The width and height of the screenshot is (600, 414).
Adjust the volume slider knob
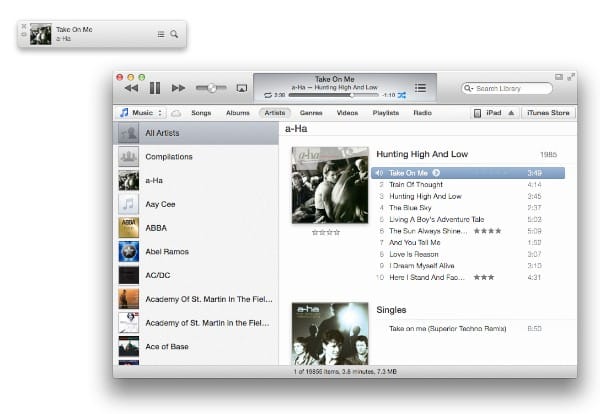tap(212, 88)
